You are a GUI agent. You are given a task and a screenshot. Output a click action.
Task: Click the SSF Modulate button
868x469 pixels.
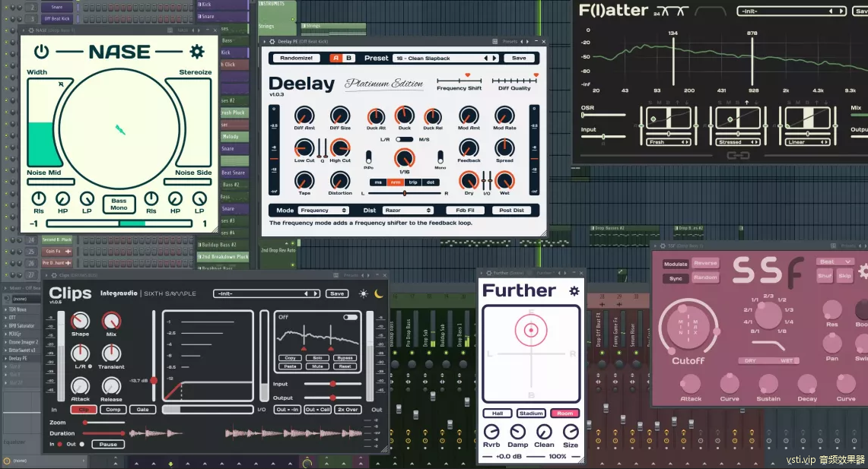(x=676, y=265)
